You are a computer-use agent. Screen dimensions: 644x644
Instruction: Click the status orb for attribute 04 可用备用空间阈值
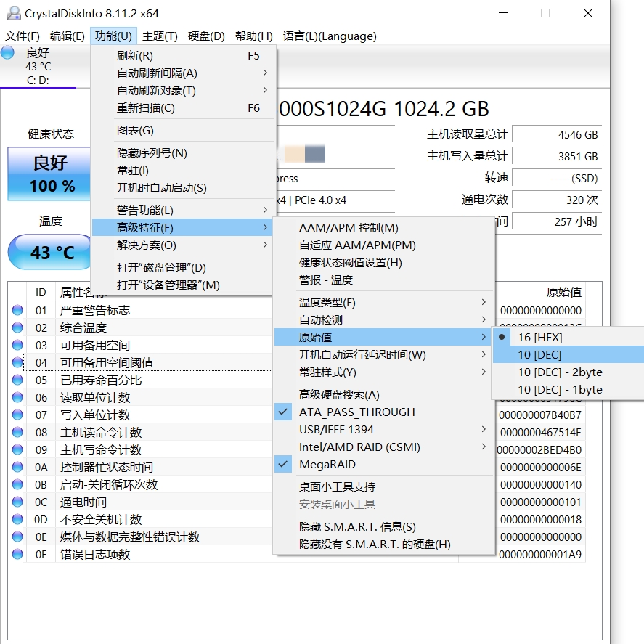tap(17, 362)
